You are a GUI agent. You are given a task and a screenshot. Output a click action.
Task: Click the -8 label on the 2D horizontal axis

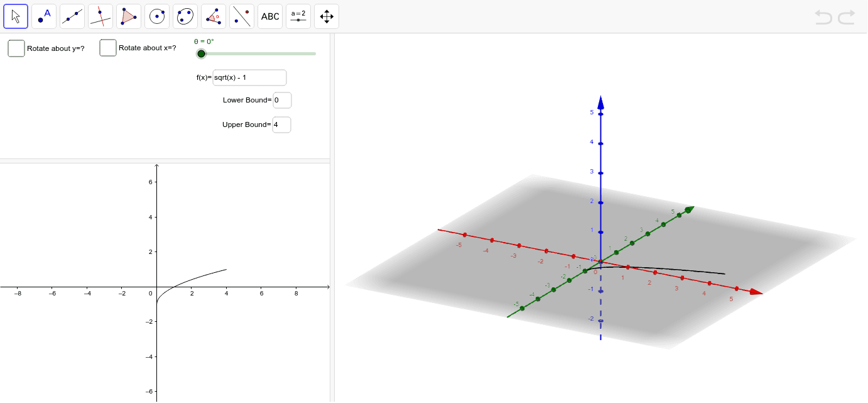point(18,293)
